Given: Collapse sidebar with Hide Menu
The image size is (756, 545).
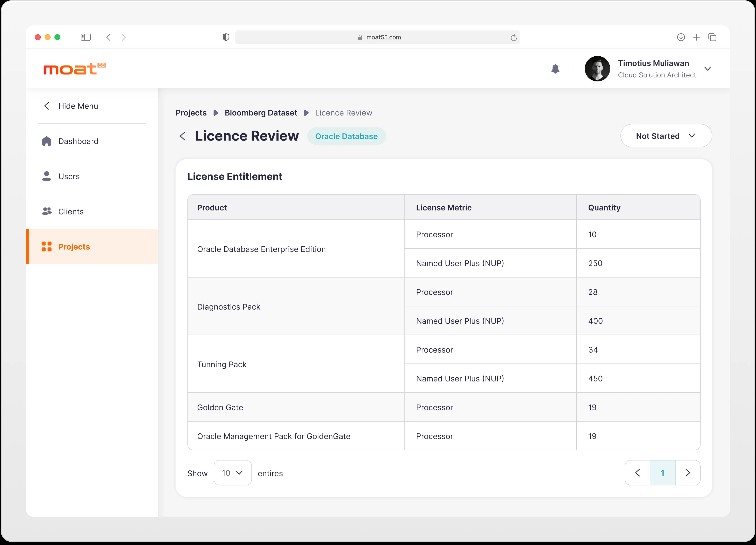Looking at the screenshot, I should tap(71, 106).
